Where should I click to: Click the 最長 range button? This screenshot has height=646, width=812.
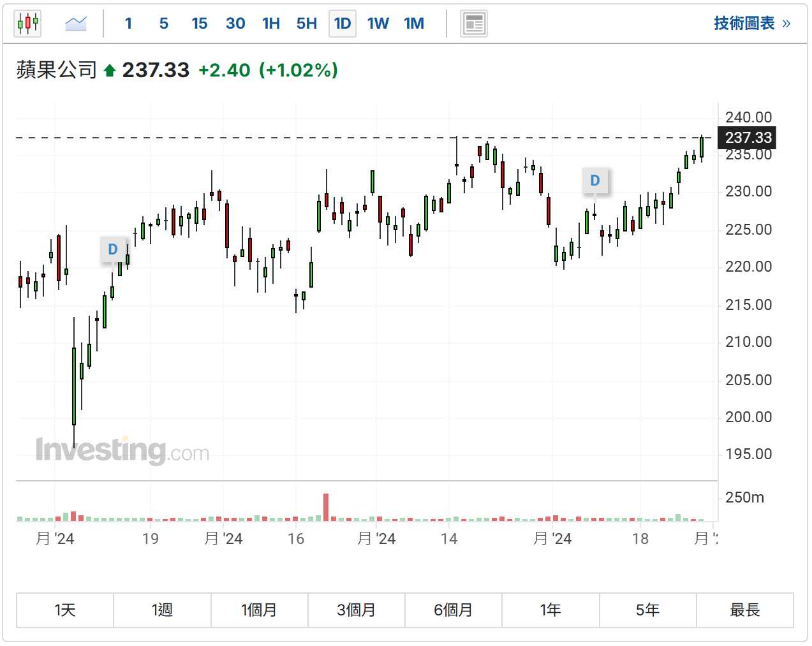745,610
